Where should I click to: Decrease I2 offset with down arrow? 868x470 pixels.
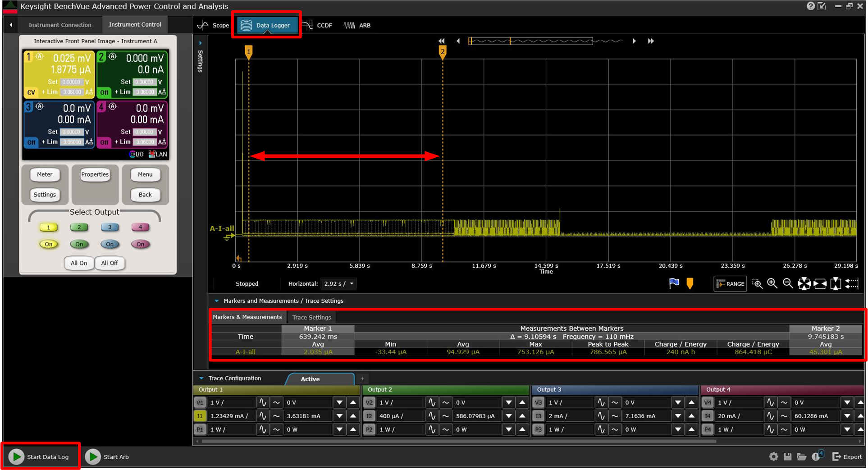pyautogui.click(x=509, y=416)
